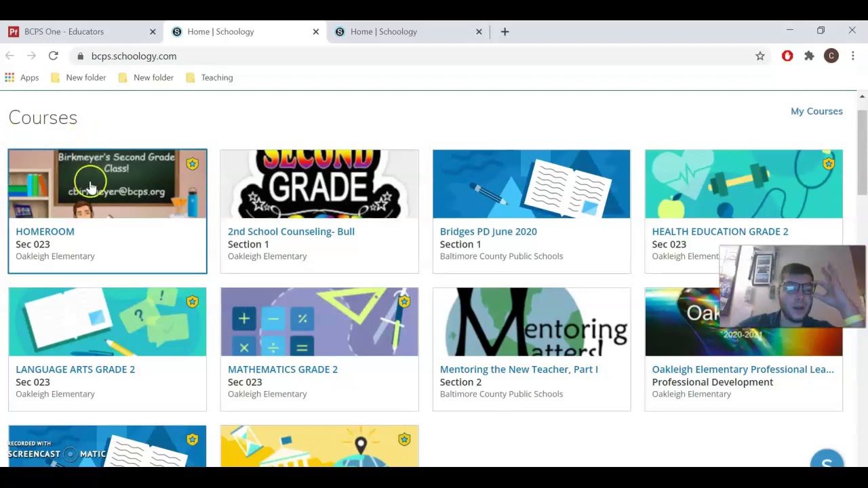Open the blue Schoology support chat bubble
Screen dimensions: 868x488
827,460
